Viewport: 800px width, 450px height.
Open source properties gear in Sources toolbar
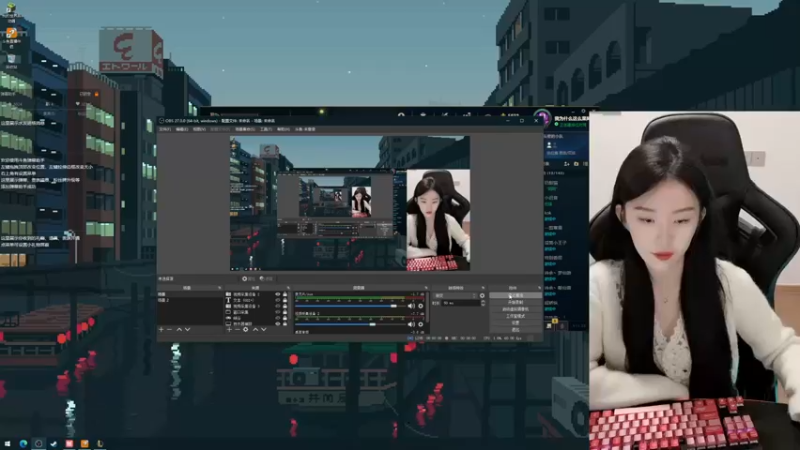(245, 330)
